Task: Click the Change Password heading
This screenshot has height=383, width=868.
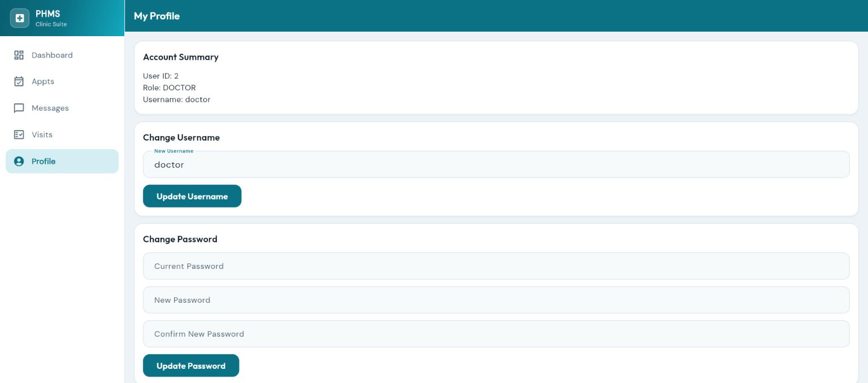Action: [x=180, y=239]
